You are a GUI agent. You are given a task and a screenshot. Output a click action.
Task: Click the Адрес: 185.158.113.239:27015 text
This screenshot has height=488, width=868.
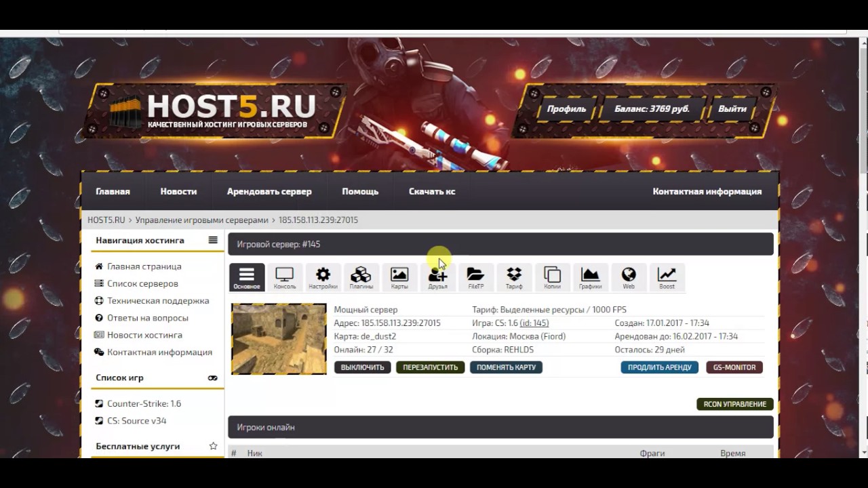[x=387, y=323]
